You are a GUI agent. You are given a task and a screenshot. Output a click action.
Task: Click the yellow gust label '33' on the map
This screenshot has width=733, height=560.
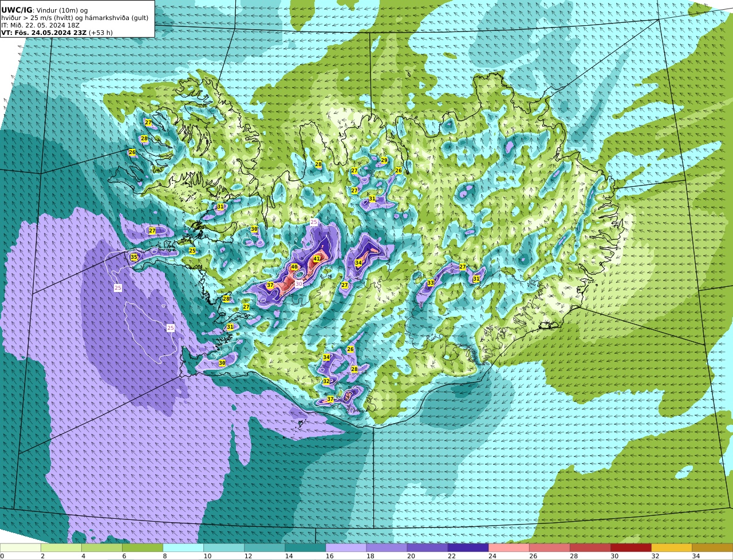(431, 283)
